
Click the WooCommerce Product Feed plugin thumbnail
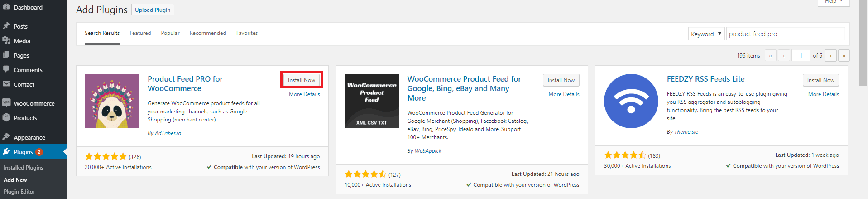[x=372, y=101]
